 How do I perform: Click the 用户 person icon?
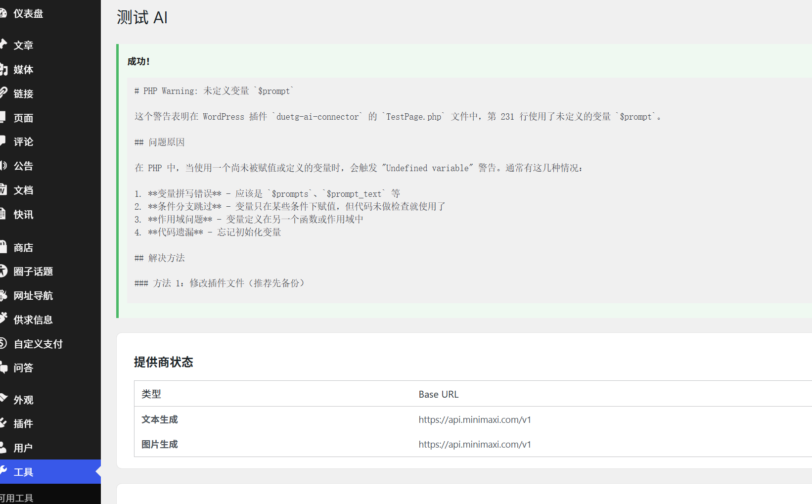2,447
